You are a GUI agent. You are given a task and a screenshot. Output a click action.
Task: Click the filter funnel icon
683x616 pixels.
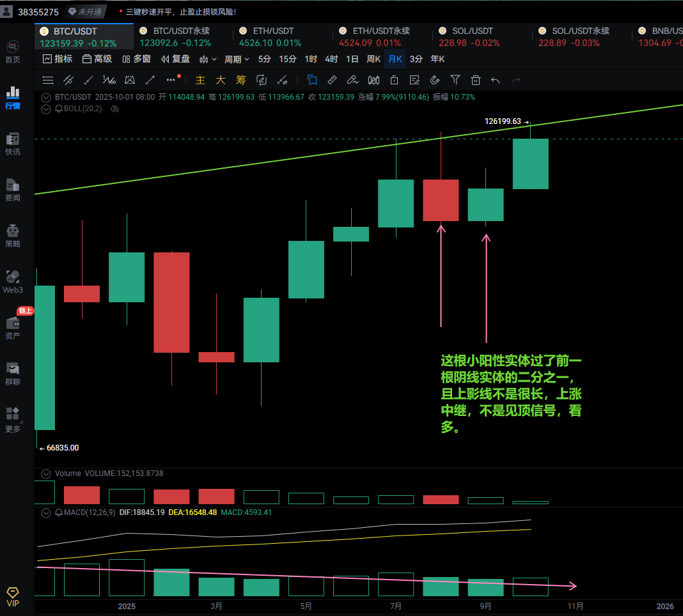(x=455, y=80)
